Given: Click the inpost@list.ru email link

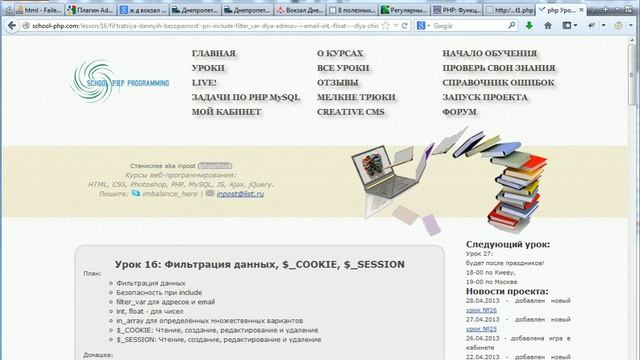Looking at the screenshot, I should coord(240,194).
